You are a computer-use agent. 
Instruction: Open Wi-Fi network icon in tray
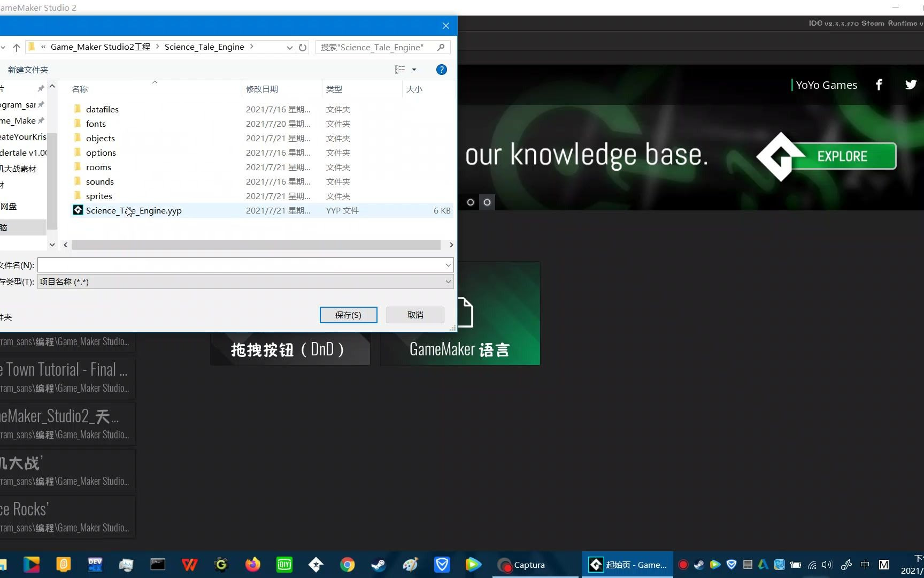click(x=812, y=565)
